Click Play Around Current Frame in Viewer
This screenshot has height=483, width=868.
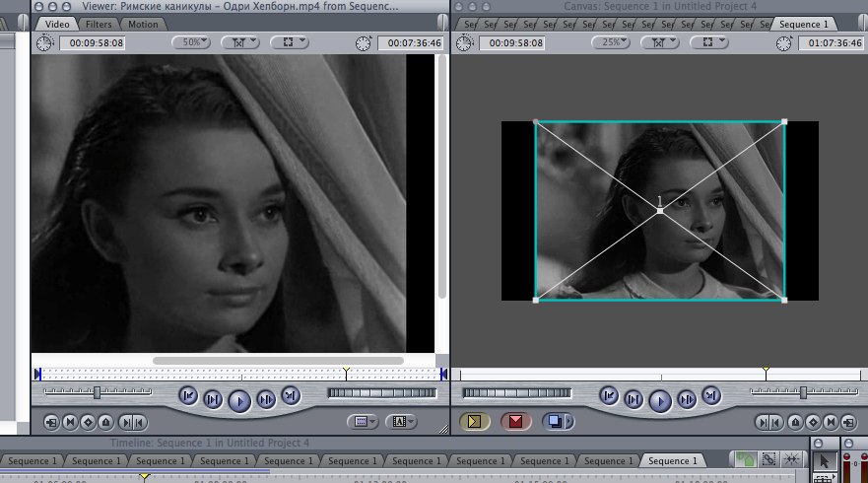tap(266, 399)
